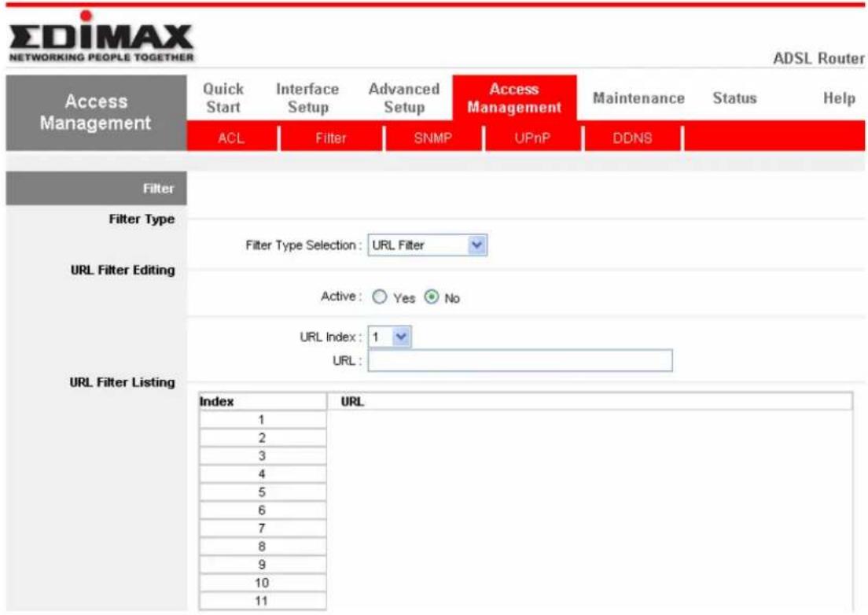Select listing row with index 2
This screenshot has width=868, height=615.
pos(263,438)
